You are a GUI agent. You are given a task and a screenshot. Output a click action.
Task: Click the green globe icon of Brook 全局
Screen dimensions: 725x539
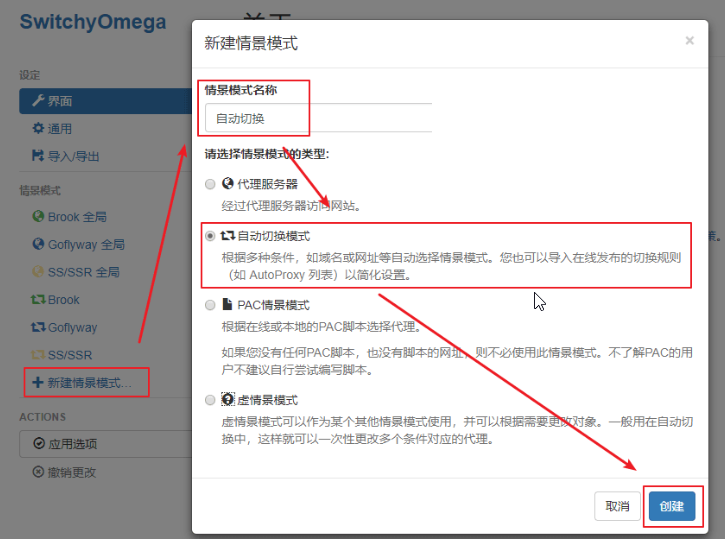point(38,216)
